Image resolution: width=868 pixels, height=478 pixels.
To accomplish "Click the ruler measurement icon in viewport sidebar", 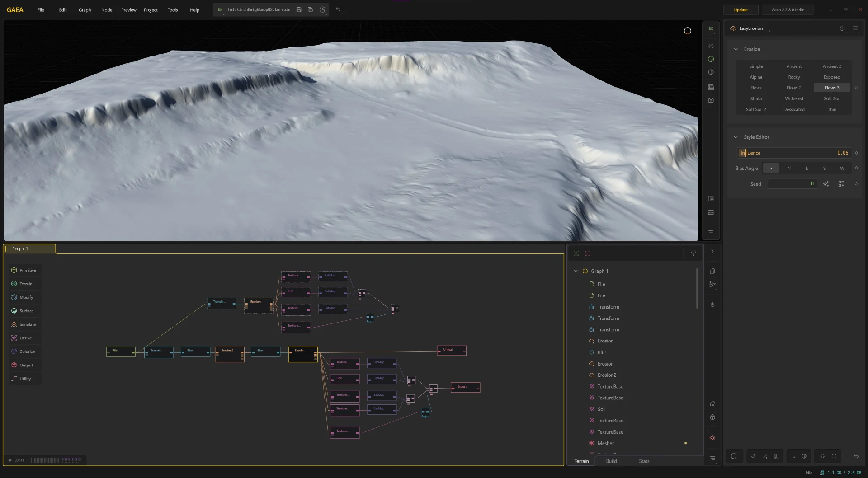I will click(x=711, y=212).
